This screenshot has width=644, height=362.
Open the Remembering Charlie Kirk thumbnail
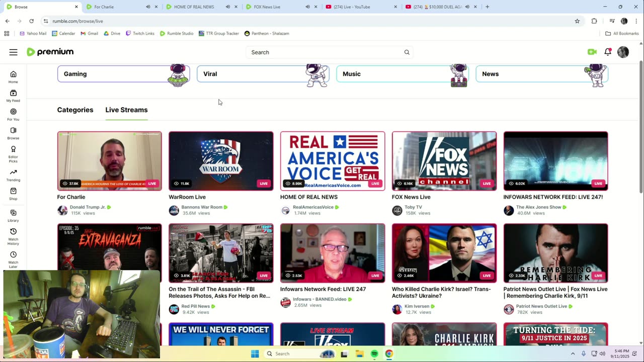pyautogui.click(x=555, y=253)
